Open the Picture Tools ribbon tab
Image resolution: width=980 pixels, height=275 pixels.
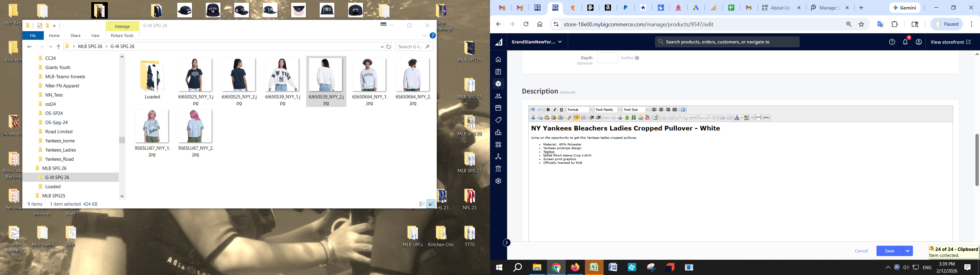tap(122, 36)
